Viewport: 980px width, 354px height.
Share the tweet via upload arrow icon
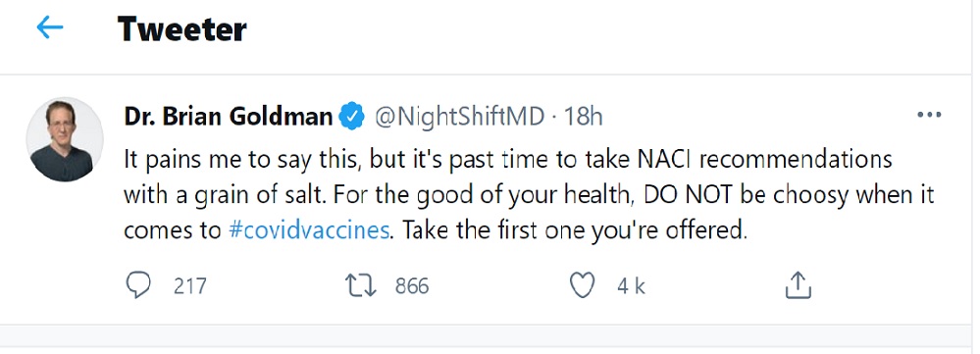click(x=798, y=286)
